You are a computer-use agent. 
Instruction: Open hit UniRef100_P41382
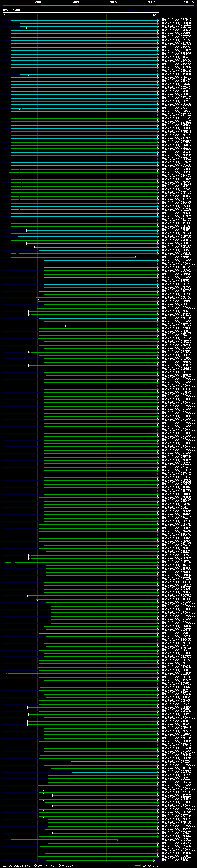tap(177, 67)
